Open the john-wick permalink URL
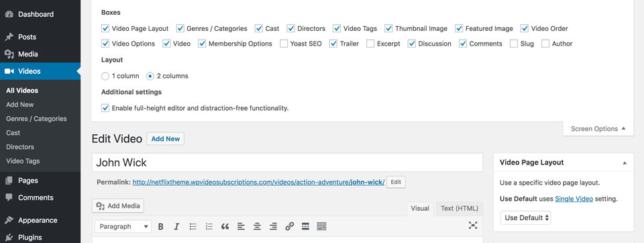This screenshot has height=243, width=644. (259, 182)
